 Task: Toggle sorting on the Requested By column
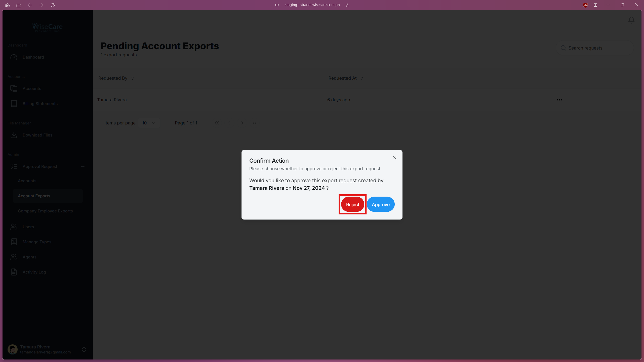point(133,78)
